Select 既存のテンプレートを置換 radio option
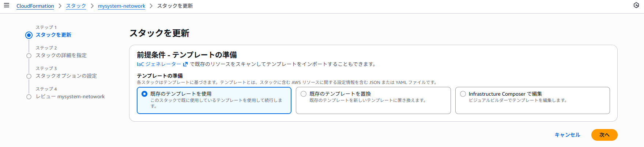The image size is (644, 147). tap(304, 94)
